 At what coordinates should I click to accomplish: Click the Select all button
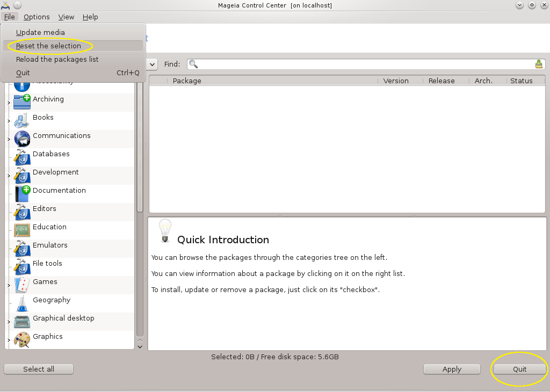pos(39,369)
